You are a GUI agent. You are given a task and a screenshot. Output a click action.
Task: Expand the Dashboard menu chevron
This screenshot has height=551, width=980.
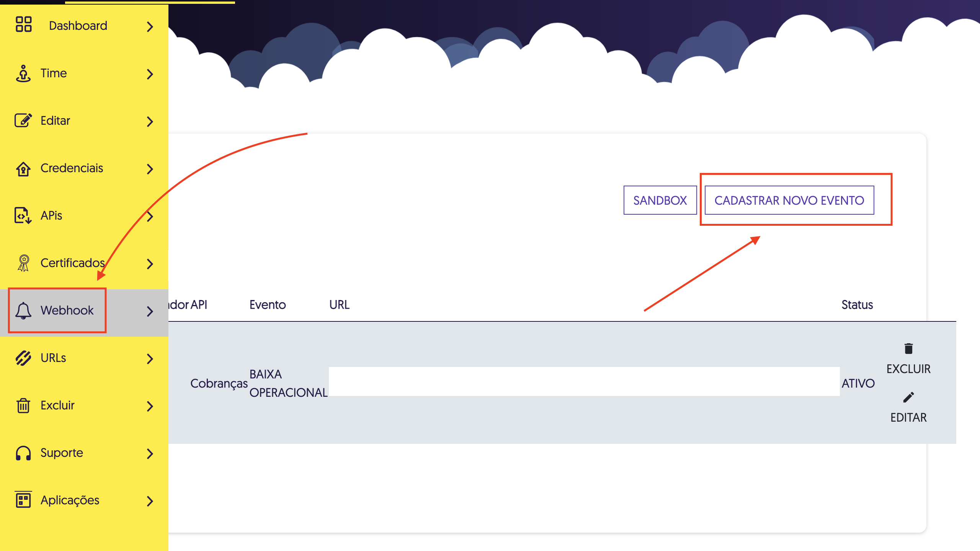point(150,26)
